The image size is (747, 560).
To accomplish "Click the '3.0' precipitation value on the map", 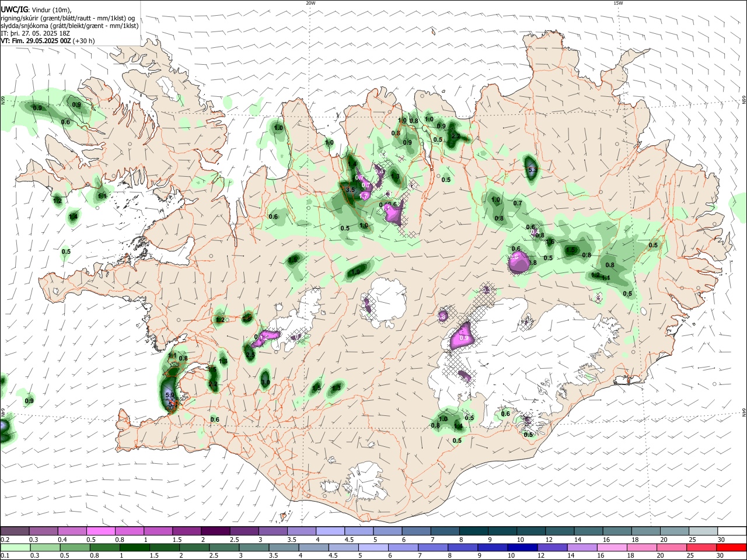I will tap(266, 383).
